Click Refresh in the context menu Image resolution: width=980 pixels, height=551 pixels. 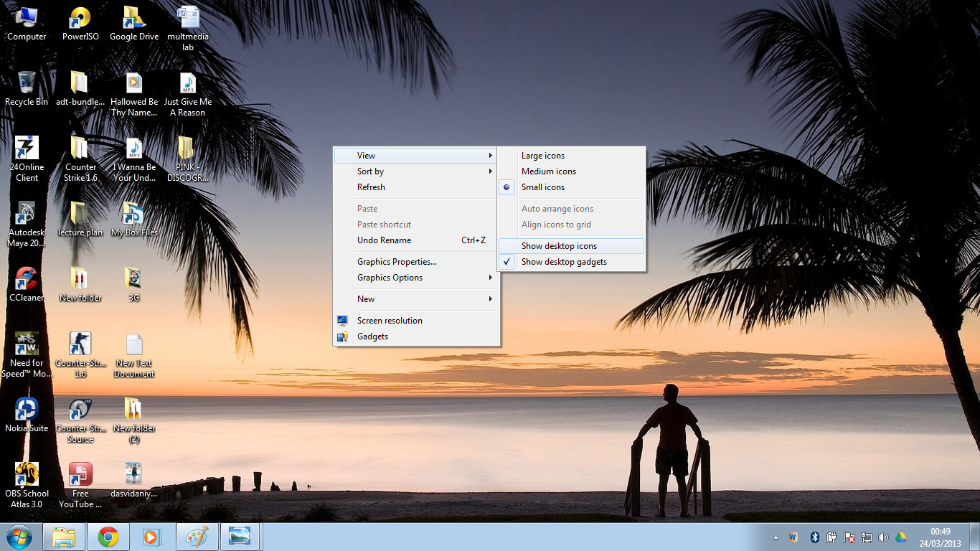point(416,187)
